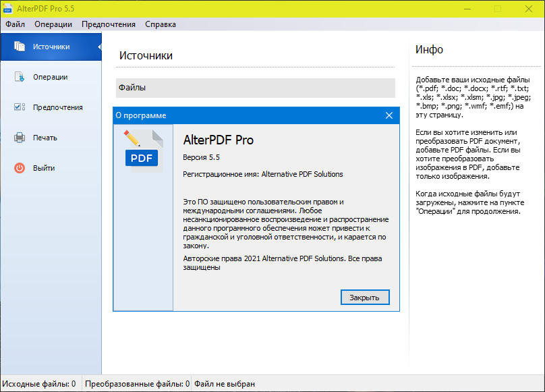This screenshot has height=392, width=545.
Task: Click the Авторские права 2021 copyright text
Action: (x=282, y=263)
